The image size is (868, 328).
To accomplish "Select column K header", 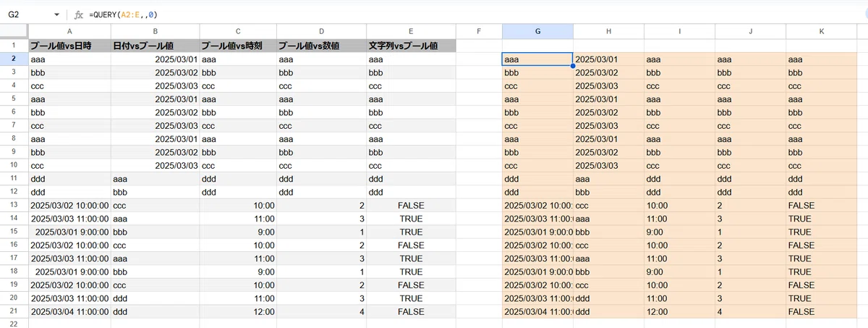I will tap(821, 31).
